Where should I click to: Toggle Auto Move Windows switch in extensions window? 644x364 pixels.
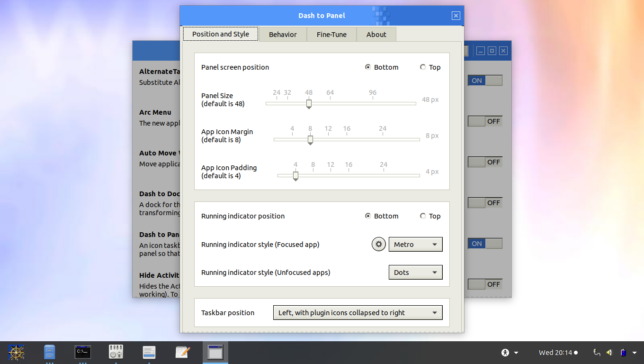(485, 162)
